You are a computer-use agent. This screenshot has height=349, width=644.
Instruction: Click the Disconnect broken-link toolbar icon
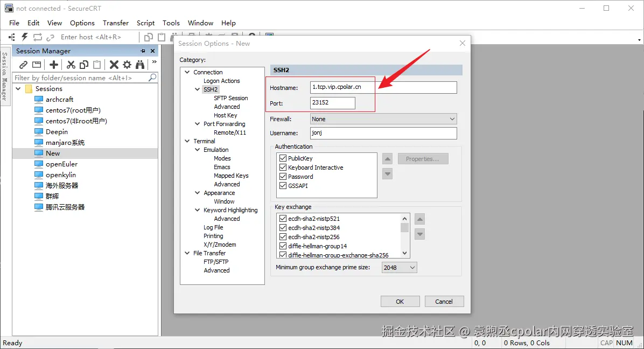coord(50,37)
